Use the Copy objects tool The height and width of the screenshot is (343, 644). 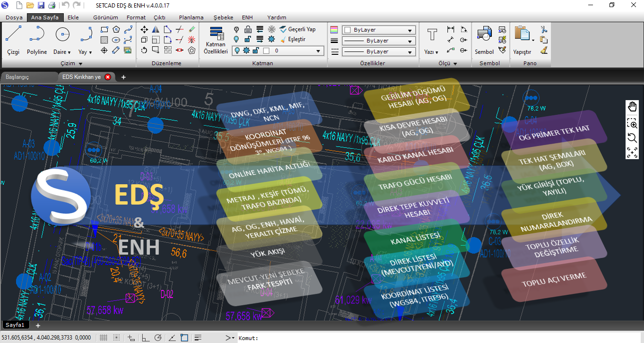(x=145, y=40)
